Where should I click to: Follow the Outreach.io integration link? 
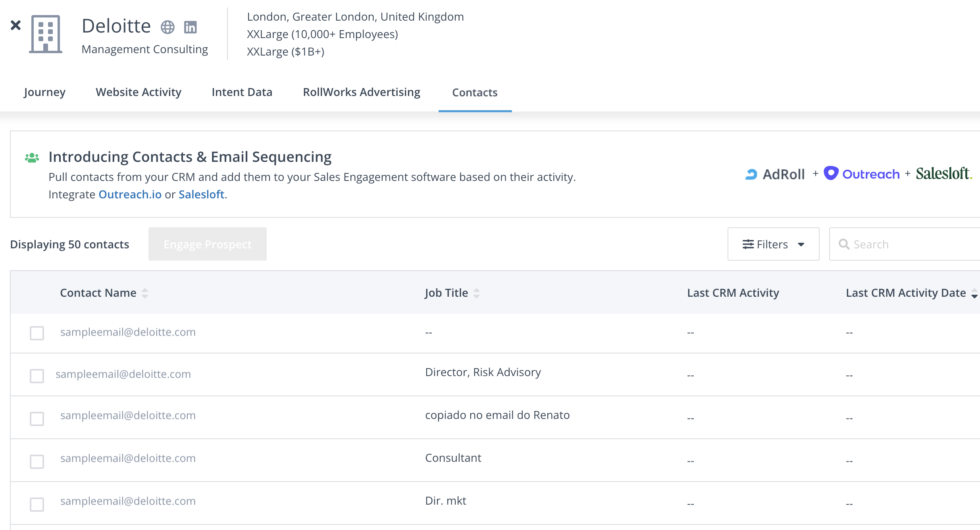[x=130, y=194]
